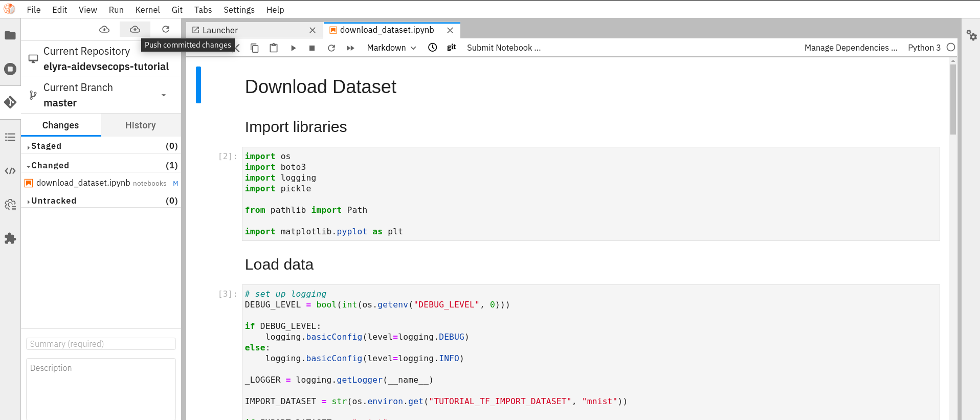Screen dimensions: 980x420
Task: Open the Table of Contents icon
Action: [x=10, y=137]
